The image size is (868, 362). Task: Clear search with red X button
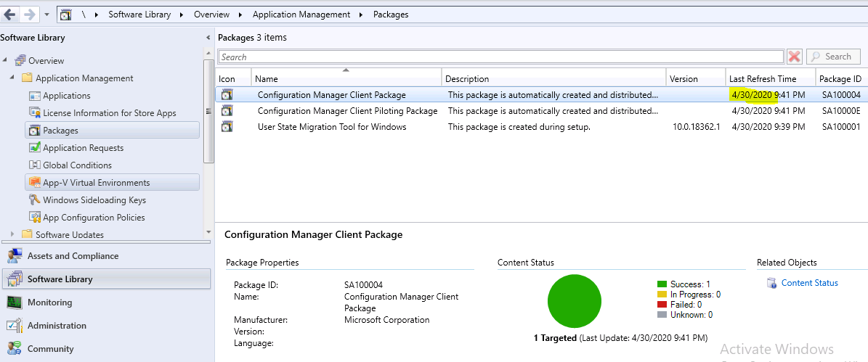795,57
